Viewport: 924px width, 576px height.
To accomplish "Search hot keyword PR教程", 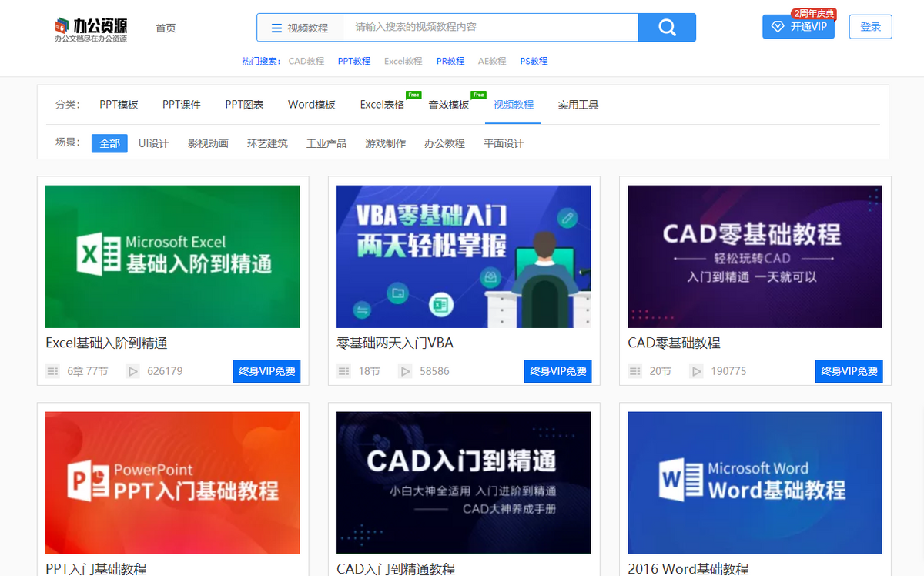I will 450,61.
